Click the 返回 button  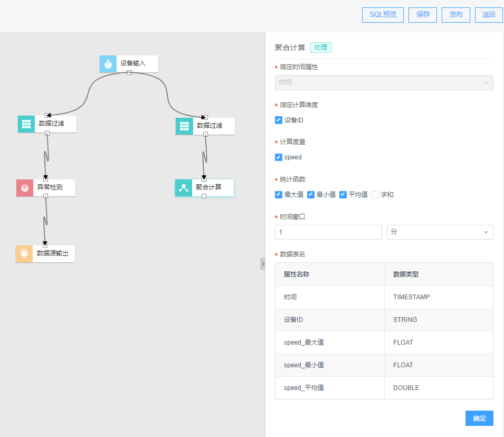click(x=489, y=15)
